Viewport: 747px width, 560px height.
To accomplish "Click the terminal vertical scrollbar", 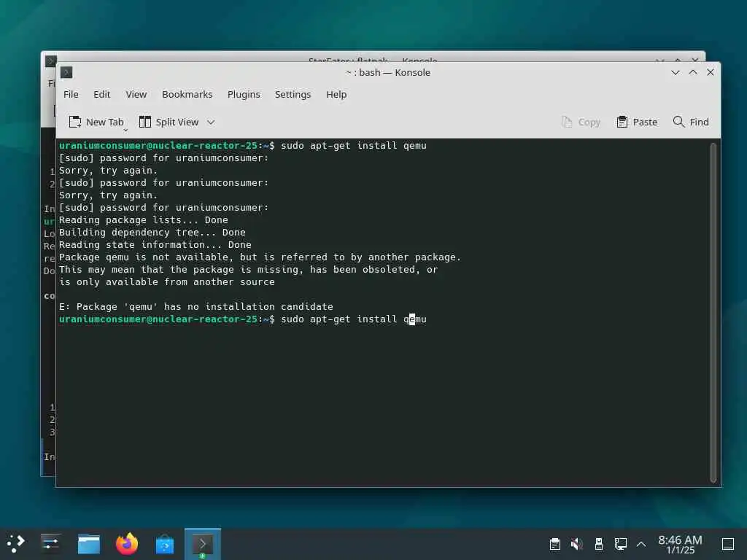I will [713, 312].
